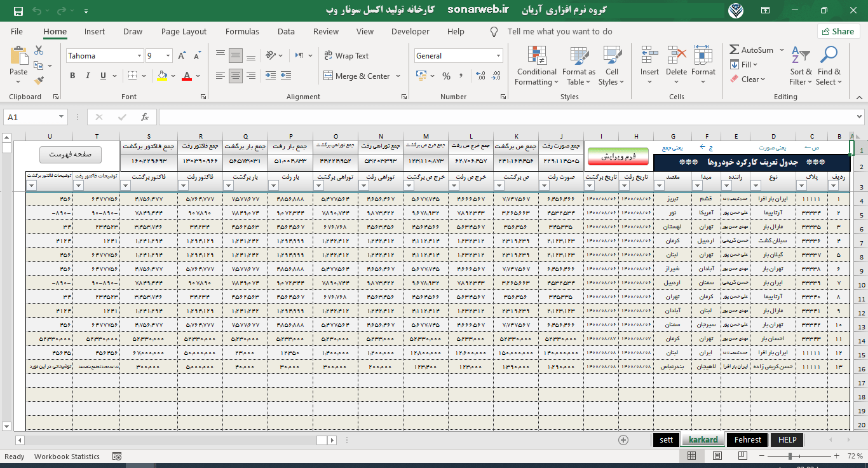Click Tell me what you want to do
The image size is (868, 468).
[560, 31]
